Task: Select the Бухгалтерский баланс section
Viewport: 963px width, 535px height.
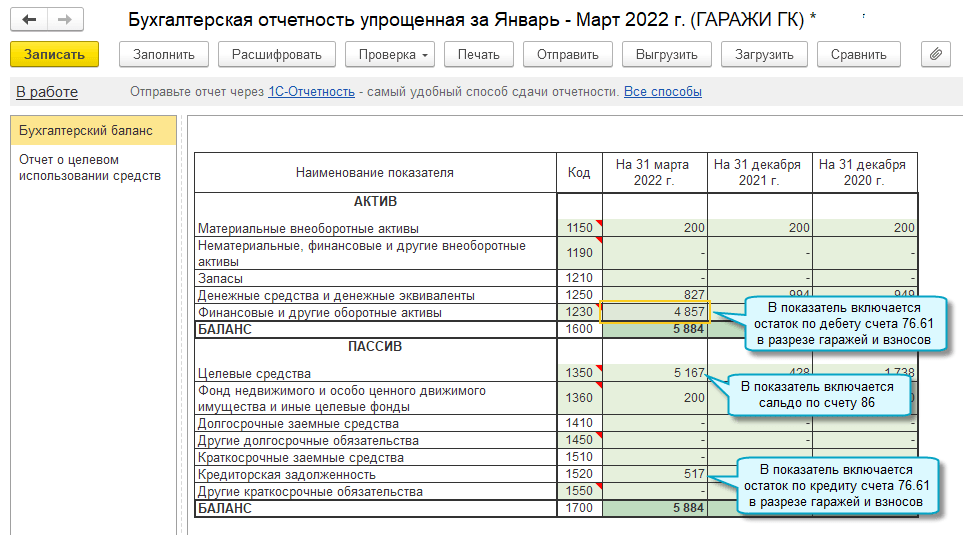Action: coord(93,130)
